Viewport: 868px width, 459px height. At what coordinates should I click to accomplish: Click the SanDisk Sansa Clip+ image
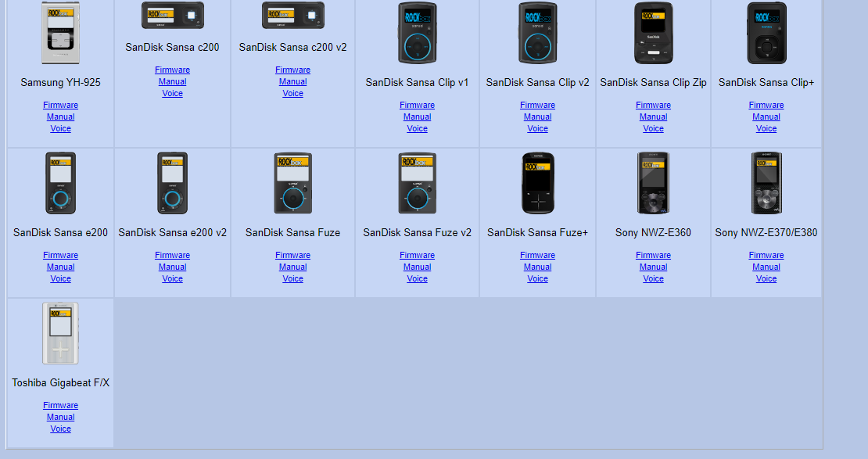pyautogui.click(x=766, y=33)
